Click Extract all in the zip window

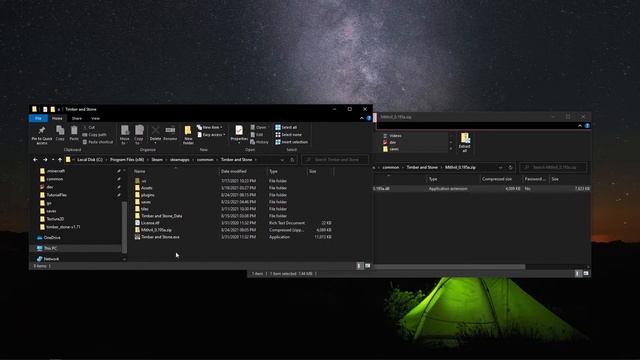(464, 142)
